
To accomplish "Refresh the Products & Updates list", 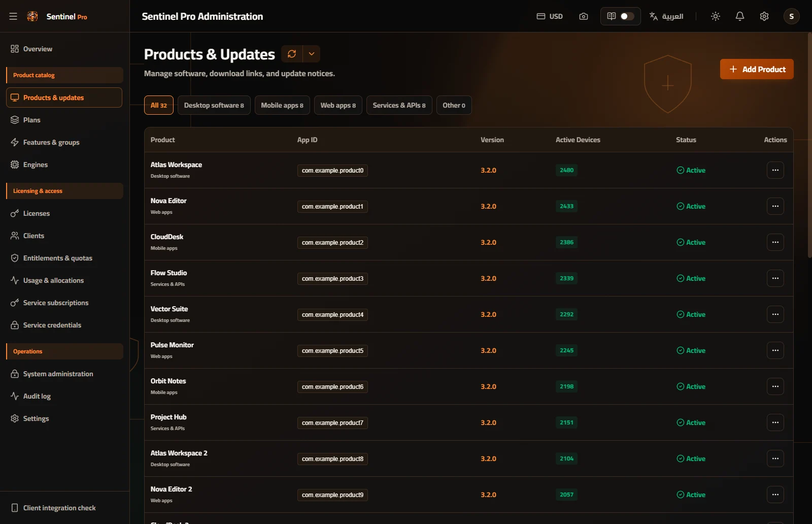I will [292, 54].
